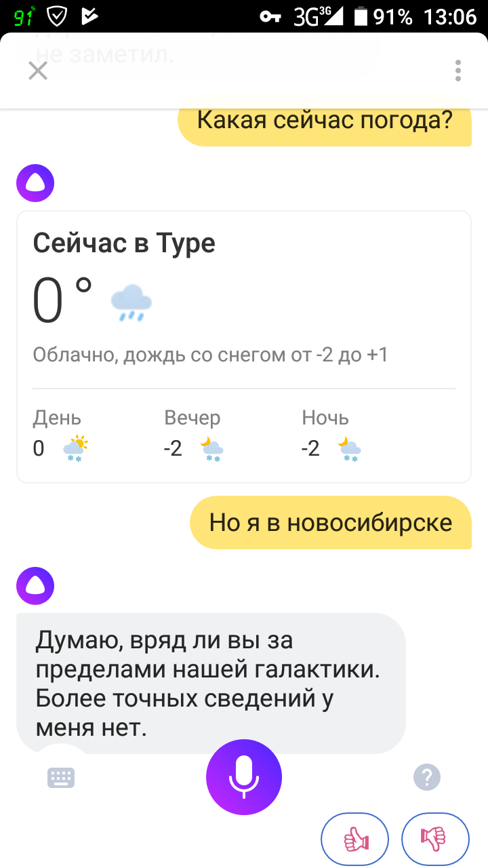Give a thumbs down to the answer
Screen dimensions: 488x868
click(436, 840)
